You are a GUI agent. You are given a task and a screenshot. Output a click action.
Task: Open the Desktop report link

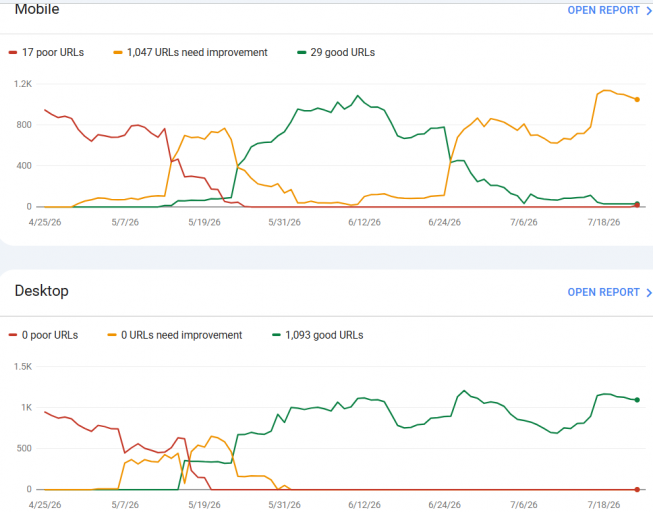coord(603,292)
